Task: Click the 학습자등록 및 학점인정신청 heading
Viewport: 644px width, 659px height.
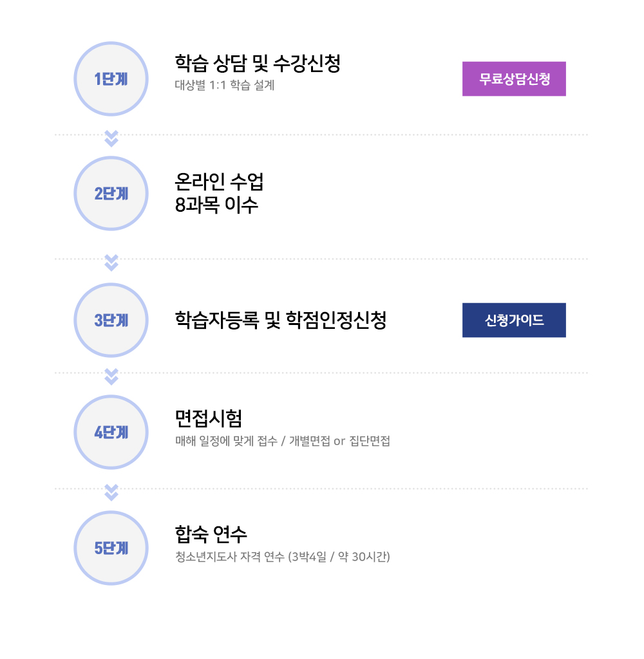Action: tap(281, 320)
